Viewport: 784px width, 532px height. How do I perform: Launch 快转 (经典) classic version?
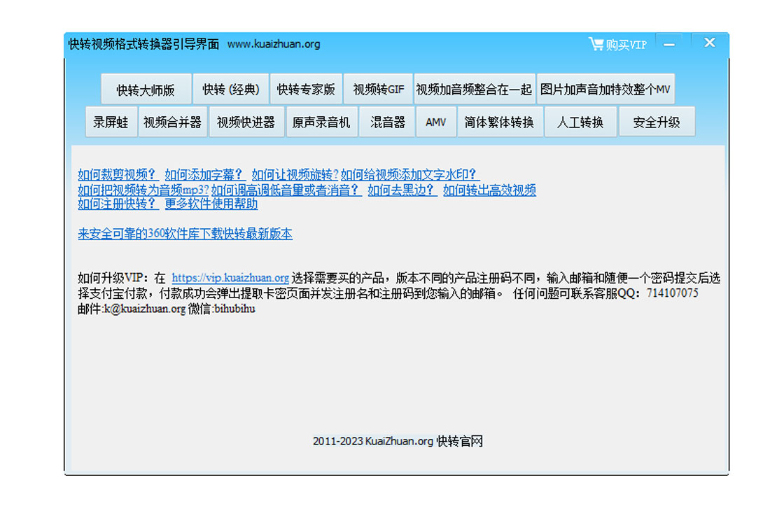[231, 90]
